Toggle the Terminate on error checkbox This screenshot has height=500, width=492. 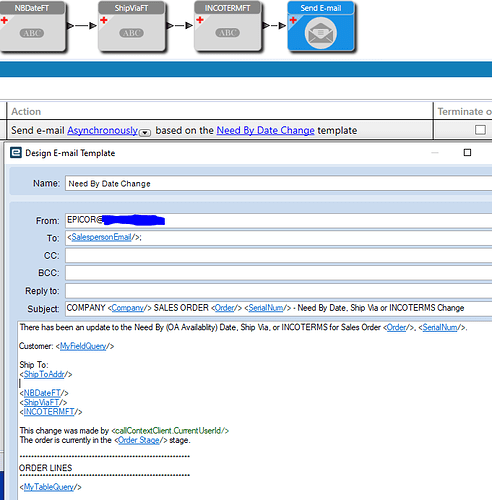tap(480, 130)
